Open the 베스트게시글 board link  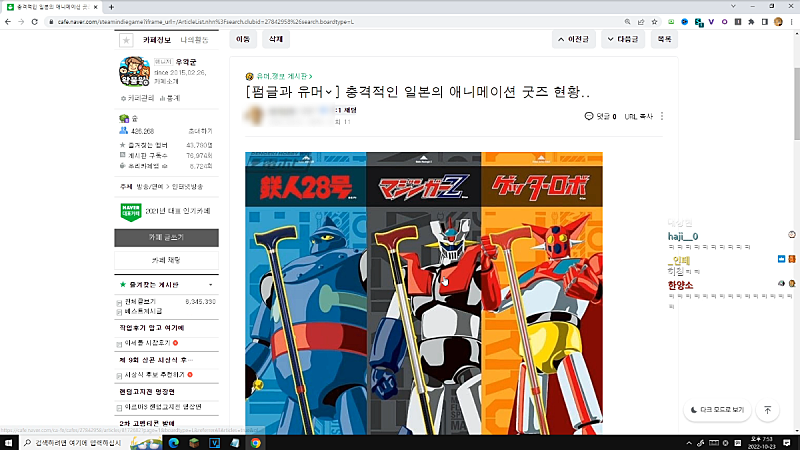(143, 311)
